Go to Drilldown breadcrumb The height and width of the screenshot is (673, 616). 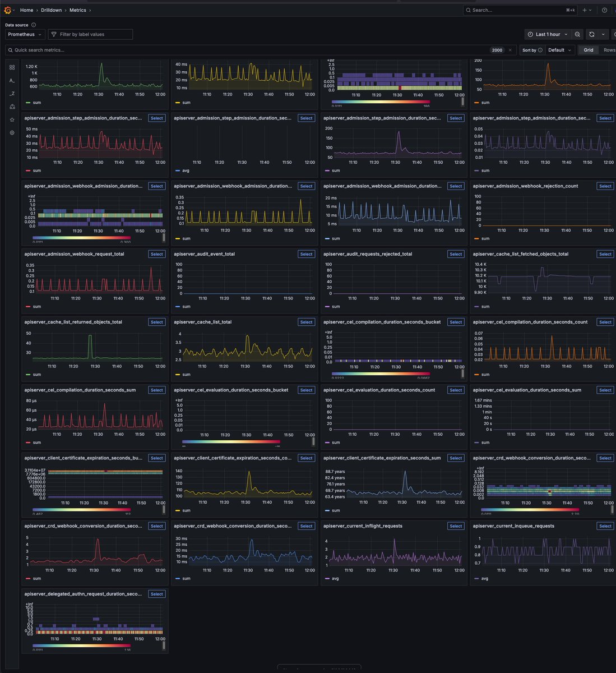pos(51,10)
